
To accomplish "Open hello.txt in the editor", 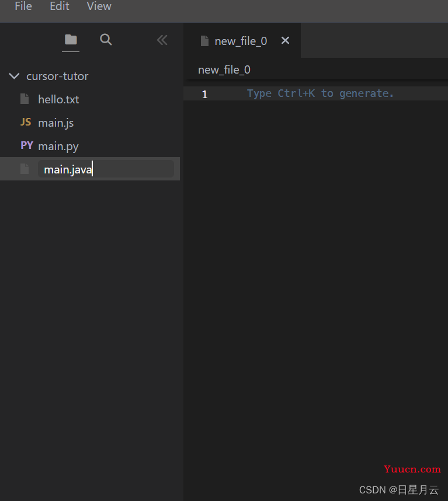I will point(58,99).
